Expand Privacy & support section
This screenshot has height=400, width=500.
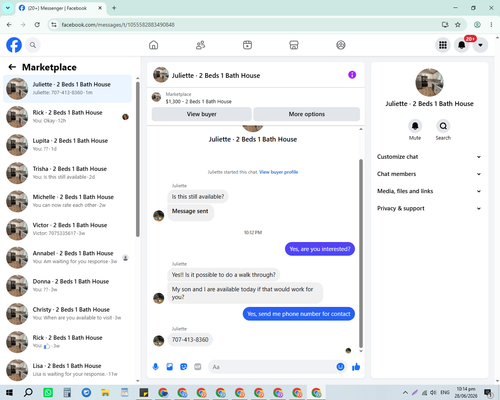(429, 208)
